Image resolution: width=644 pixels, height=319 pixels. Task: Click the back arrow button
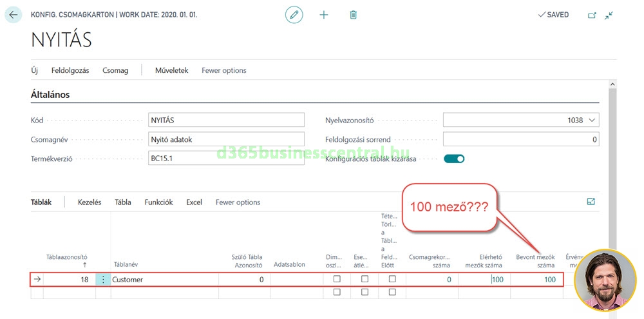[14, 14]
